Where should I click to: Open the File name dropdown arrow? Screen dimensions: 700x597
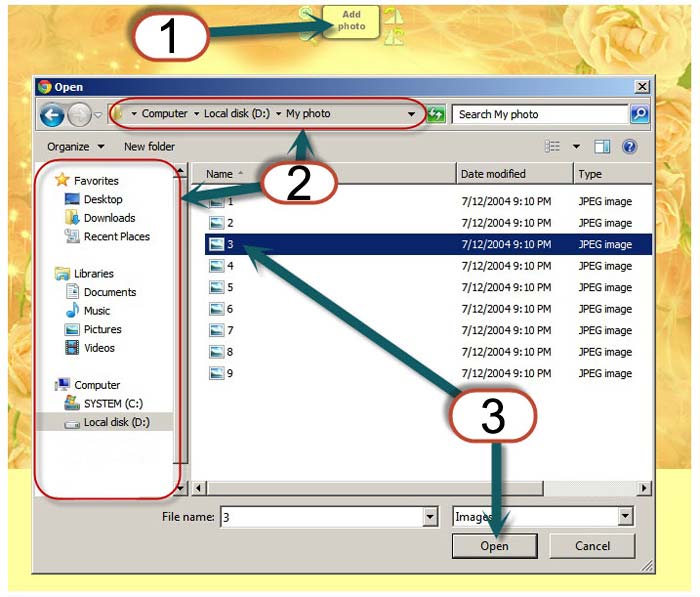click(x=431, y=517)
